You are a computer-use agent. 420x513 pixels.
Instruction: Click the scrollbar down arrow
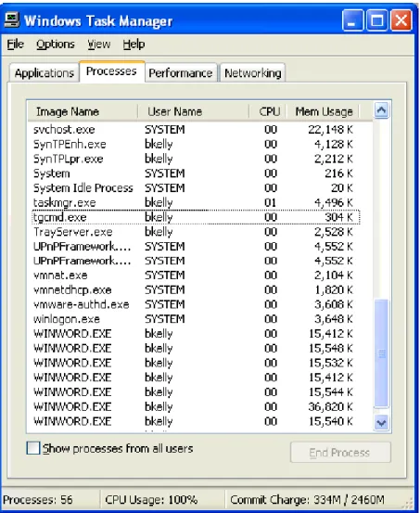(381, 423)
